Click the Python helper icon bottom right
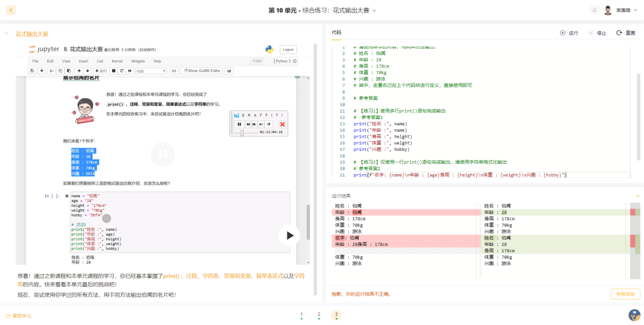 634,315
